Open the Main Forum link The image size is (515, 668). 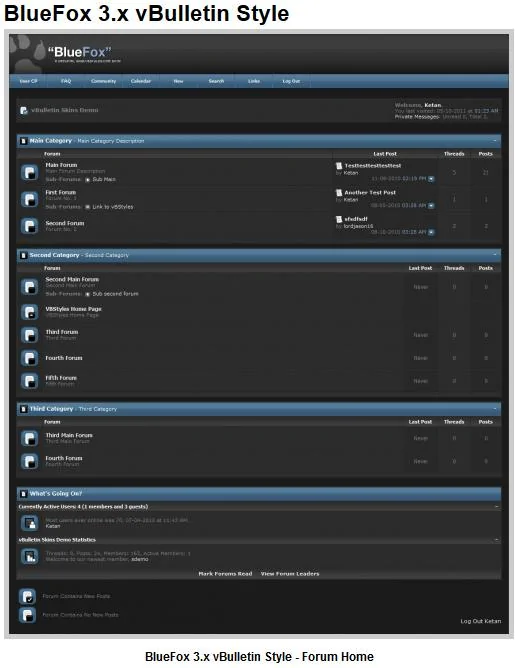[61, 165]
